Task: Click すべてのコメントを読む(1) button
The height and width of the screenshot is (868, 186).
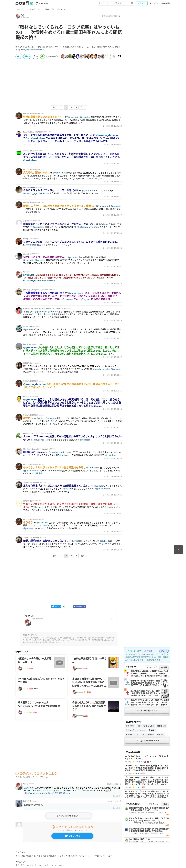Action: pos(69,815)
